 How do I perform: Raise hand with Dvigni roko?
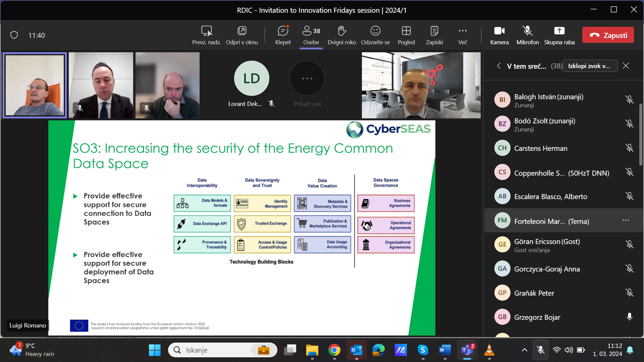[x=341, y=35]
